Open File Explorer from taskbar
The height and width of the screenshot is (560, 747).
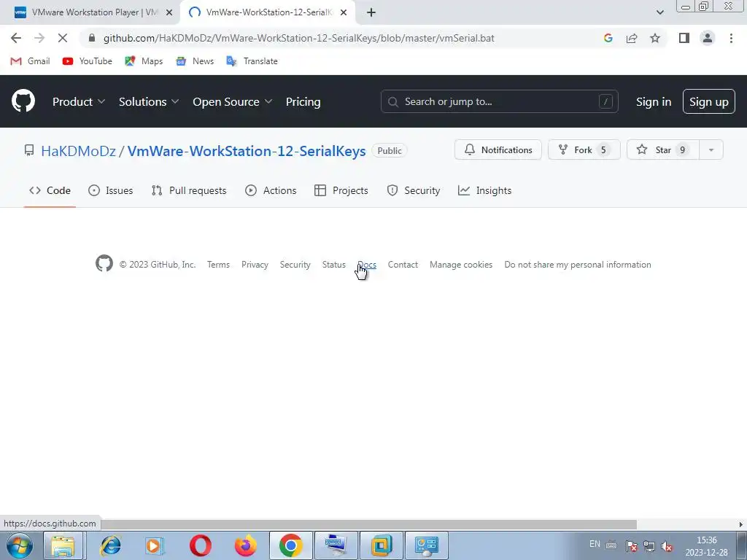[63, 545]
